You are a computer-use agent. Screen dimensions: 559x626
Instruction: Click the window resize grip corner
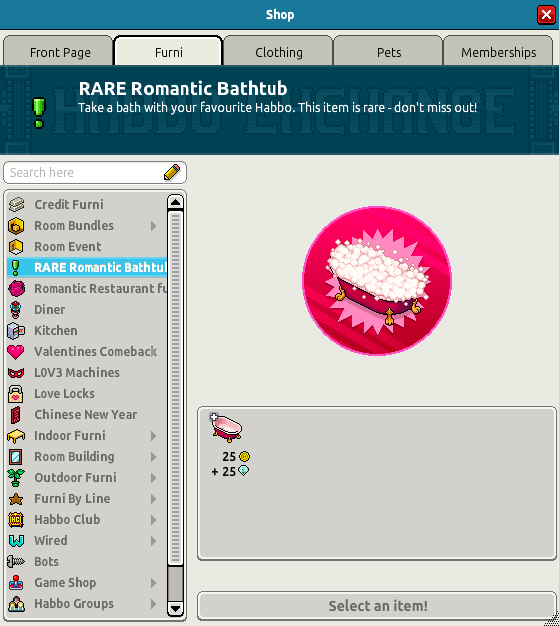point(553,620)
